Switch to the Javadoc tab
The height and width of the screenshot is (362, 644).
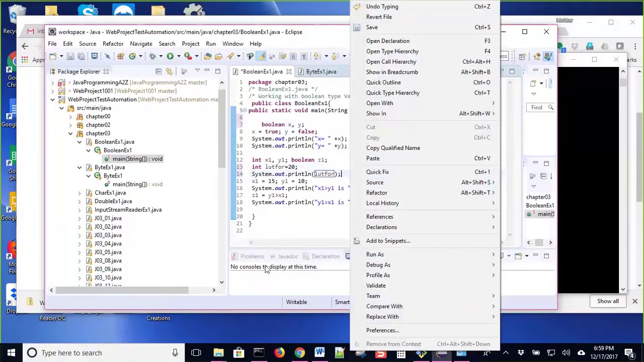[284, 256]
